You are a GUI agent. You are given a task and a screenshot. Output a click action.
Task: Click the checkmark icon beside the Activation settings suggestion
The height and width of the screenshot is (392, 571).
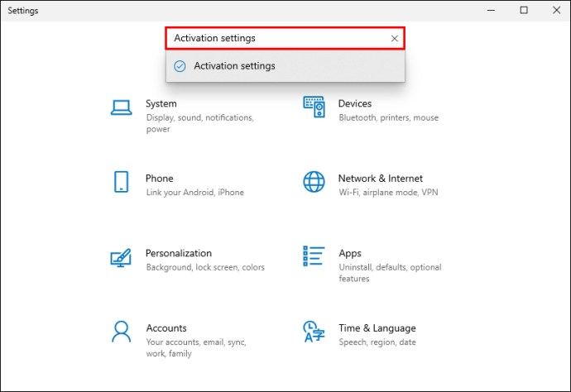pyautogui.click(x=180, y=66)
